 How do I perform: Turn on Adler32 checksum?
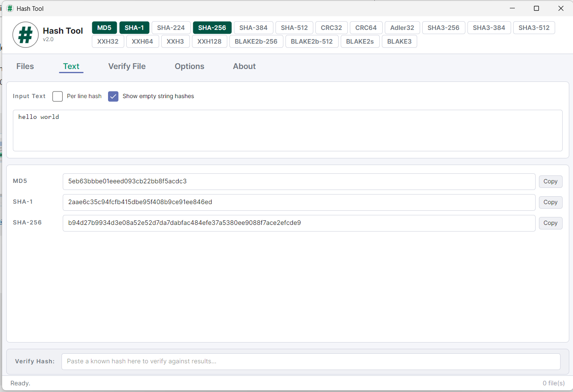(x=402, y=27)
